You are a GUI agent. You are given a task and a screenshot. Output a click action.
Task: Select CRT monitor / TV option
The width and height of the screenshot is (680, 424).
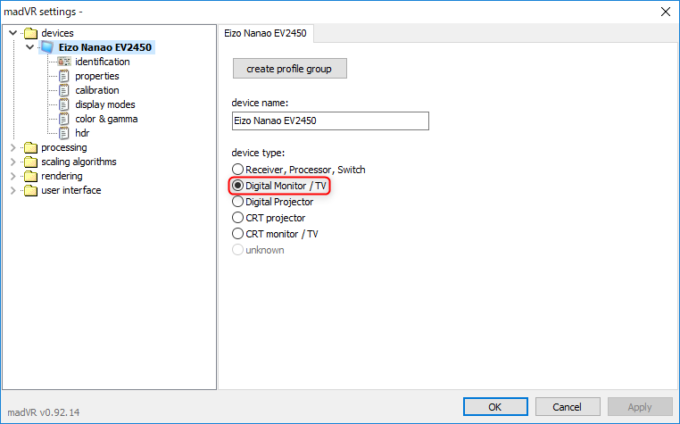click(237, 233)
